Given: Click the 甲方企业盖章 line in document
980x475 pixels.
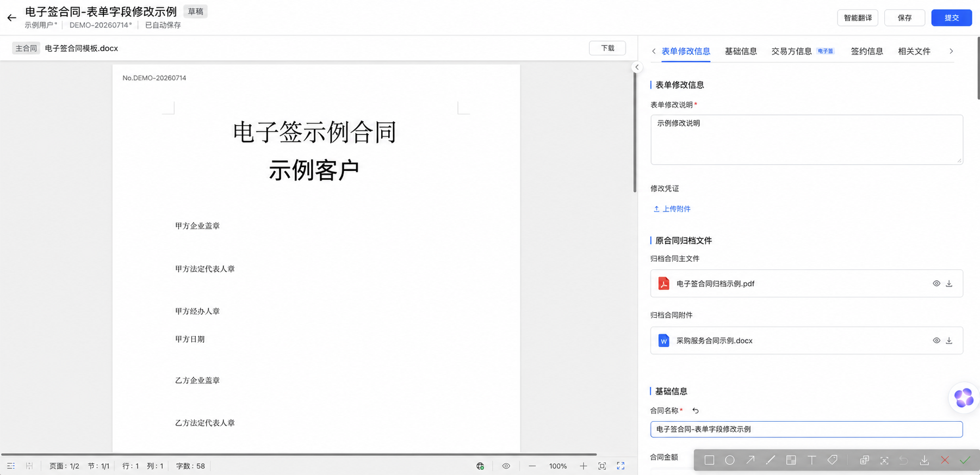Looking at the screenshot, I should [x=197, y=226].
